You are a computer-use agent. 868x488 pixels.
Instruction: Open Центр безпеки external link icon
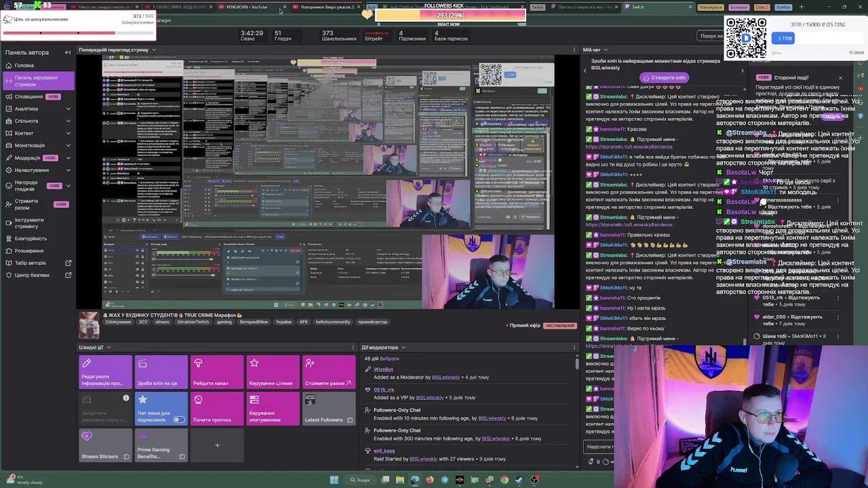[x=68, y=275]
